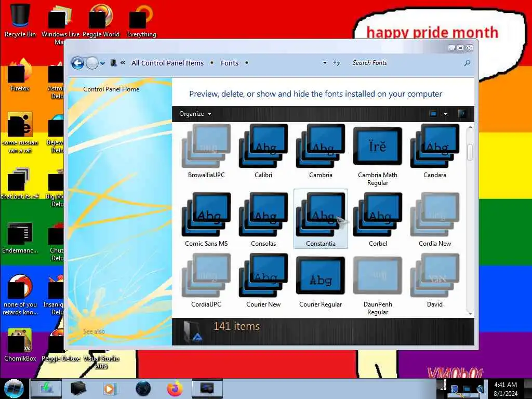Click the Fonts window taskbar button
This screenshot has width=532, height=399.
[x=207, y=389]
